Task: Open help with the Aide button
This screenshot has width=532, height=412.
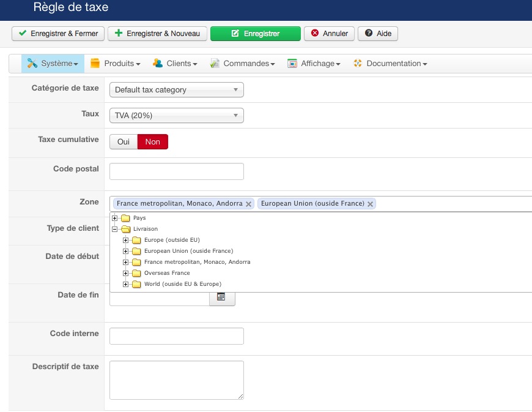Action: tap(378, 34)
